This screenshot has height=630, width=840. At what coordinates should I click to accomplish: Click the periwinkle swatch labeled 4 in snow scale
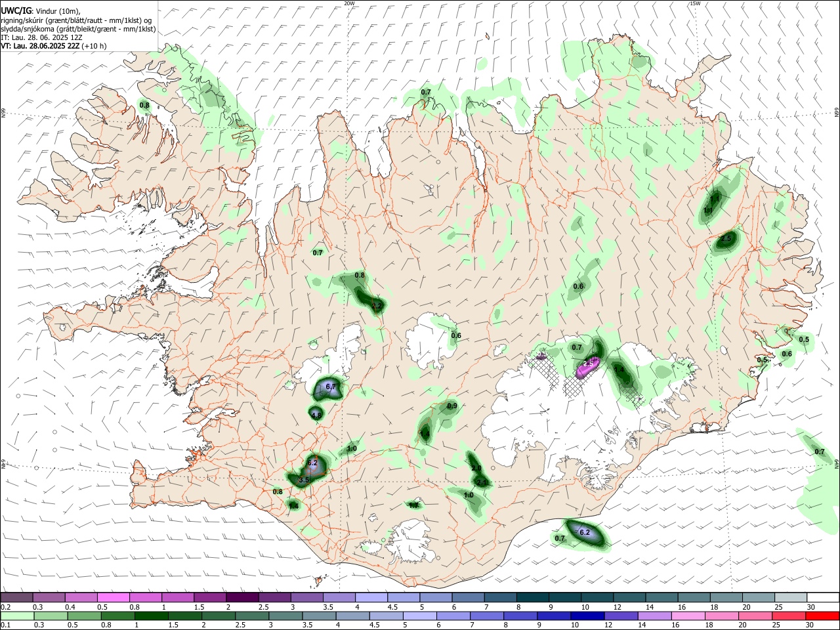point(371,598)
